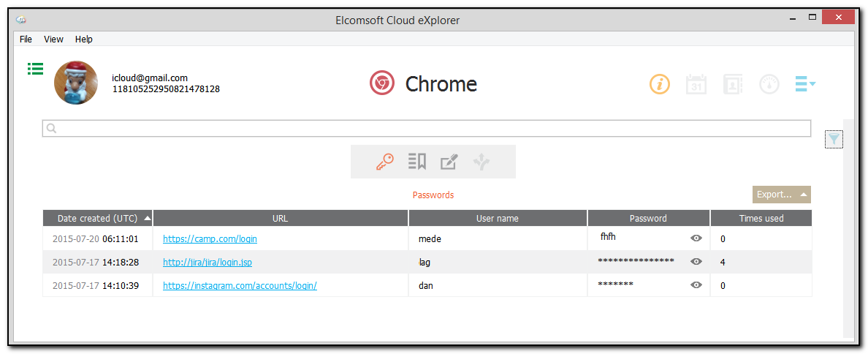The image size is (868, 354).
Task: Click the Chrome logo icon
Action: tap(382, 83)
